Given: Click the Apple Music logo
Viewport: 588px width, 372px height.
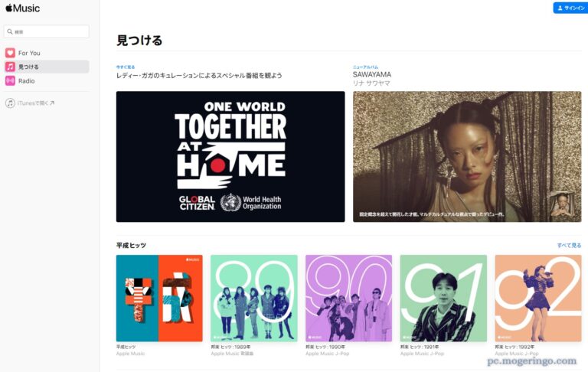Looking at the screenshot, I should 22,8.
